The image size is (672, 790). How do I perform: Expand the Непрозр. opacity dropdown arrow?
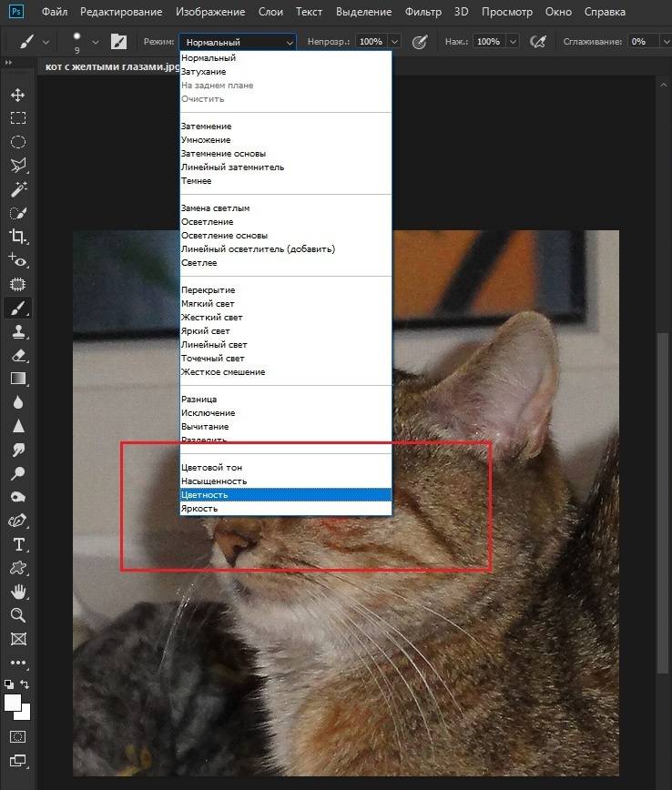tap(393, 42)
